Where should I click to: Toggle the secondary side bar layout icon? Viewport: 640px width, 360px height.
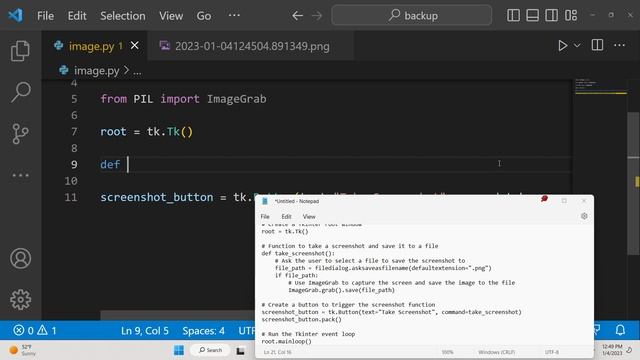[x=551, y=16]
